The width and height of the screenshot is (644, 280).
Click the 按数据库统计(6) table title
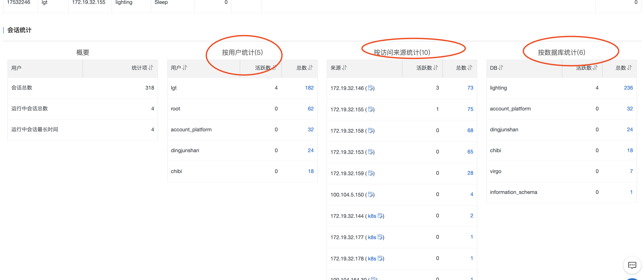pyautogui.click(x=561, y=53)
